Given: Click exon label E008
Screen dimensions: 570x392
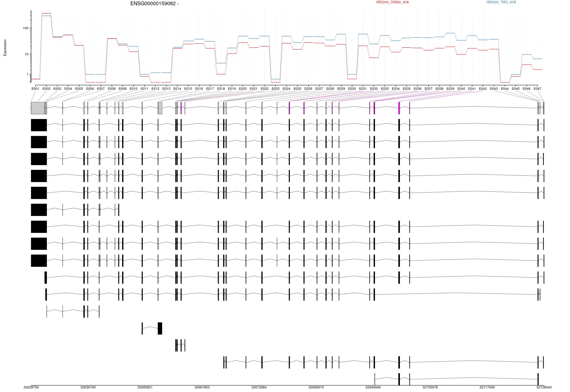Looking at the screenshot, I should click(x=112, y=89).
